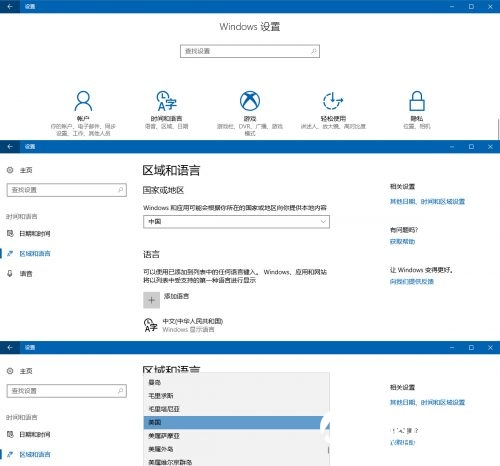The width and height of the screenshot is (500, 466).
Task: Select 区域和语言 in window showing 中国 dropdown
Action: tap(28, 253)
